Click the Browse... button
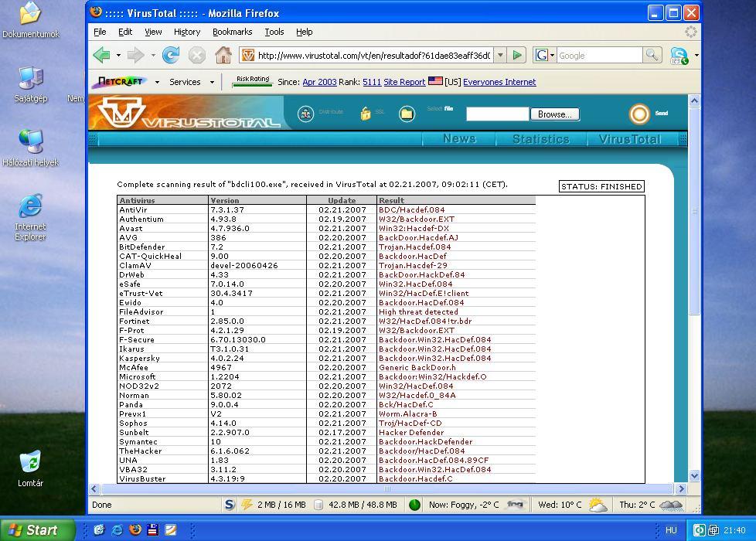This screenshot has height=541, width=756. tap(555, 114)
